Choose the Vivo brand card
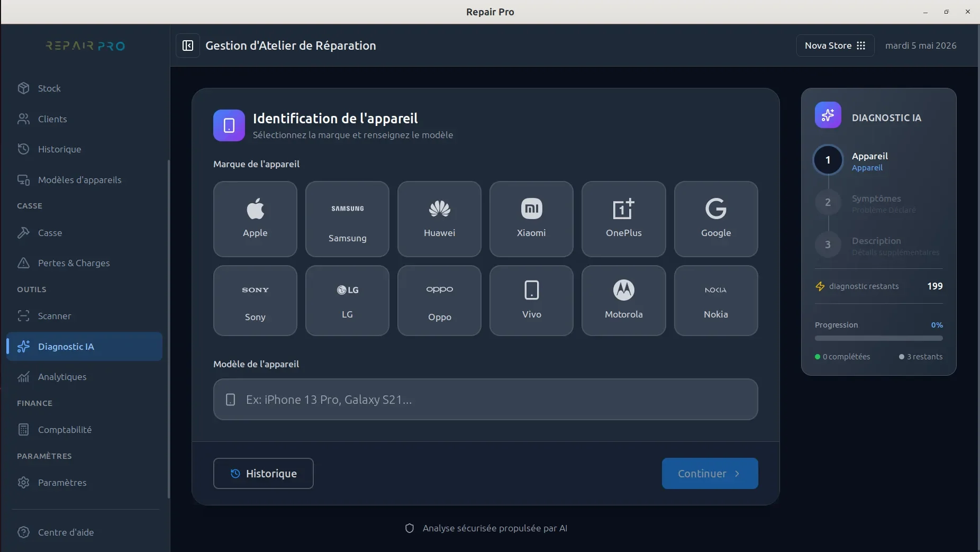 [531, 301]
